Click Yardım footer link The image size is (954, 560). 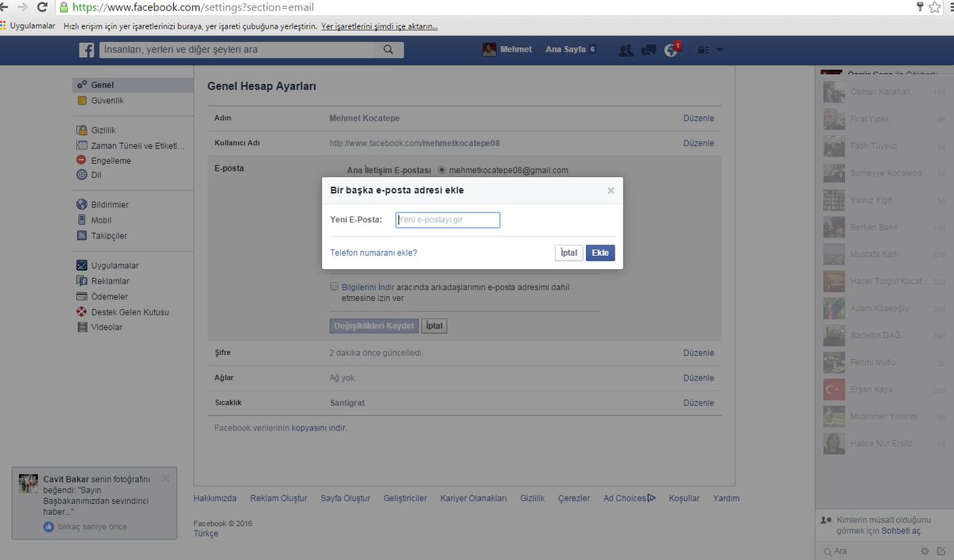[726, 499]
